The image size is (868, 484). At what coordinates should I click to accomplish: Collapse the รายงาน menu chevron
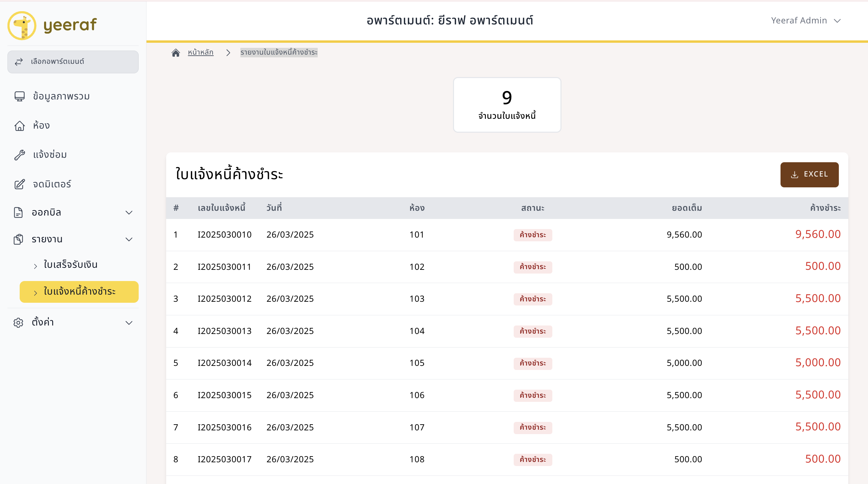click(x=129, y=239)
